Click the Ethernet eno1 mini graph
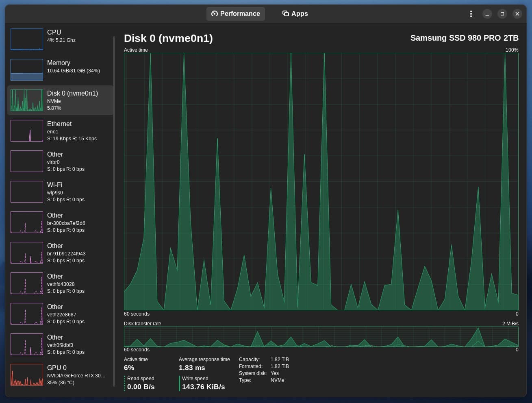Screen dimensions: 532x403 (26, 131)
